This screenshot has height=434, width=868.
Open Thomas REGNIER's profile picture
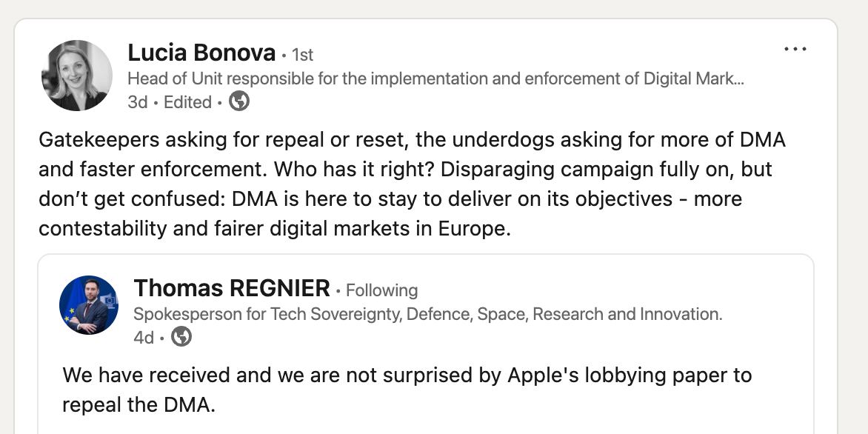(89, 305)
